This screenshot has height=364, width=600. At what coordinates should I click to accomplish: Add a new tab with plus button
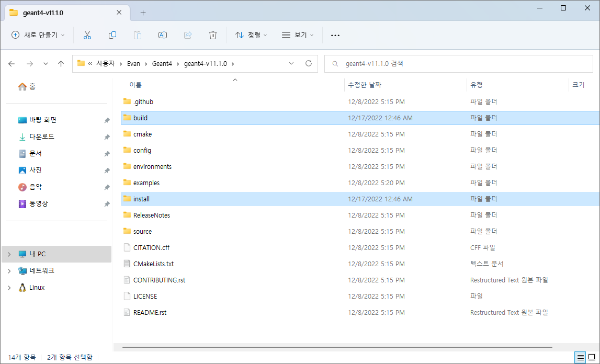[143, 13]
